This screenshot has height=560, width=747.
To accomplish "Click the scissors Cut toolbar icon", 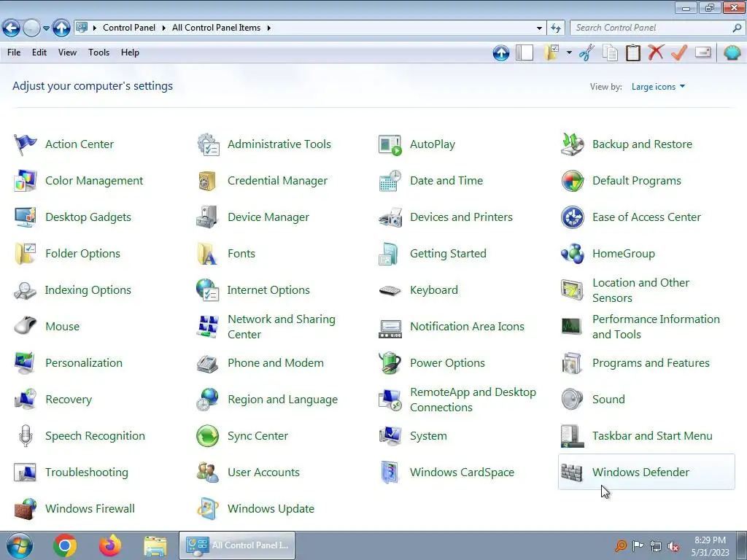I will click(x=587, y=52).
